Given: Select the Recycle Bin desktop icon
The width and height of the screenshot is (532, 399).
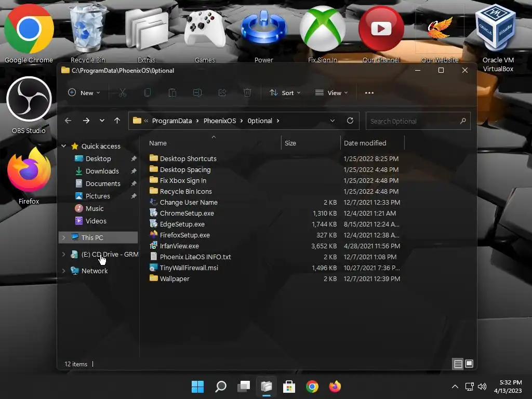Looking at the screenshot, I should point(87,33).
